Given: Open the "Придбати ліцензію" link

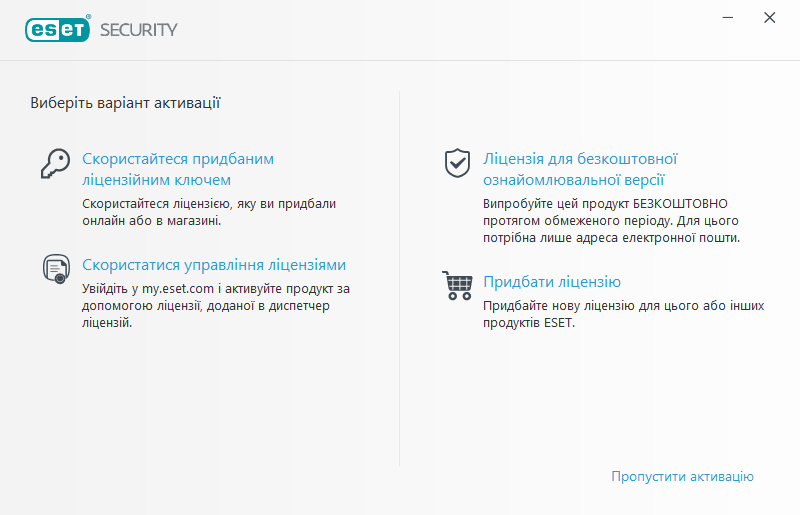Looking at the screenshot, I should [552, 282].
